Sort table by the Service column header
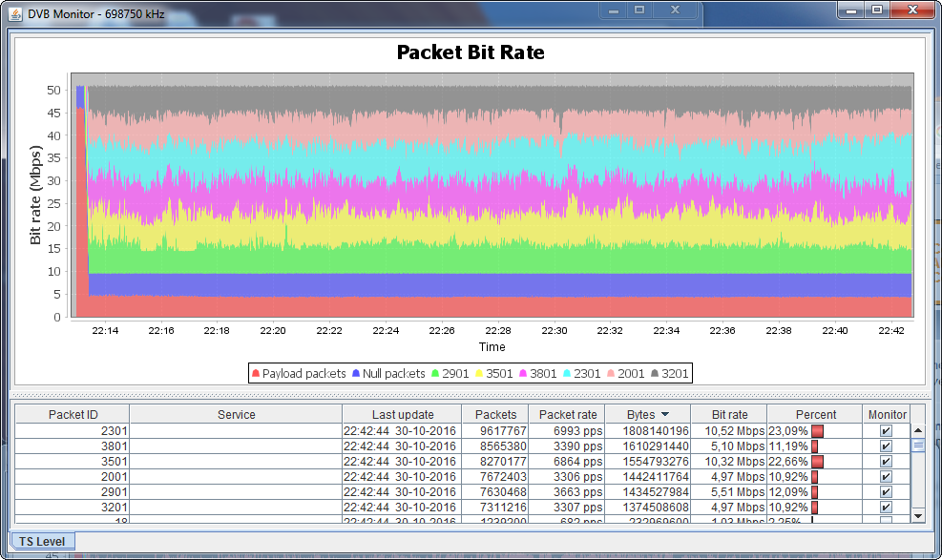Screen dimensions: 942x560 coord(236,414)
